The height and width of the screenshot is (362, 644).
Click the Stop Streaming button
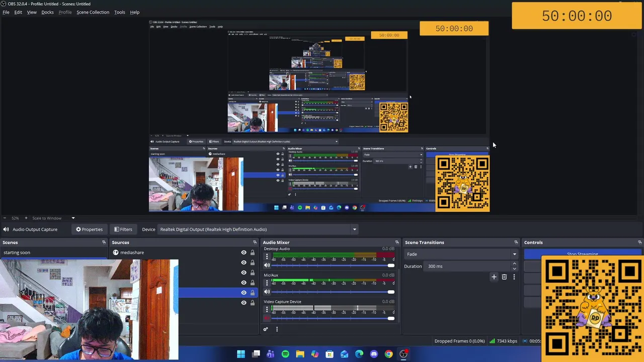pos(583,254)
